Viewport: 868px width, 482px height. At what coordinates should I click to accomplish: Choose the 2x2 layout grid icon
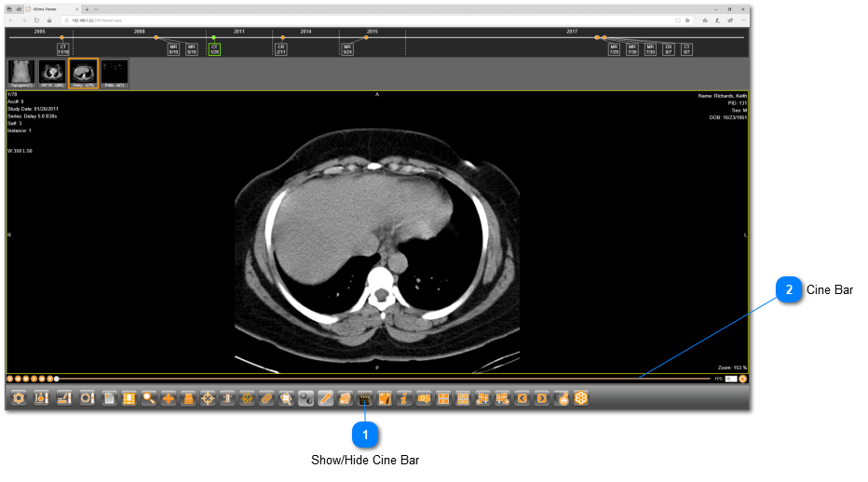[443, 398]
